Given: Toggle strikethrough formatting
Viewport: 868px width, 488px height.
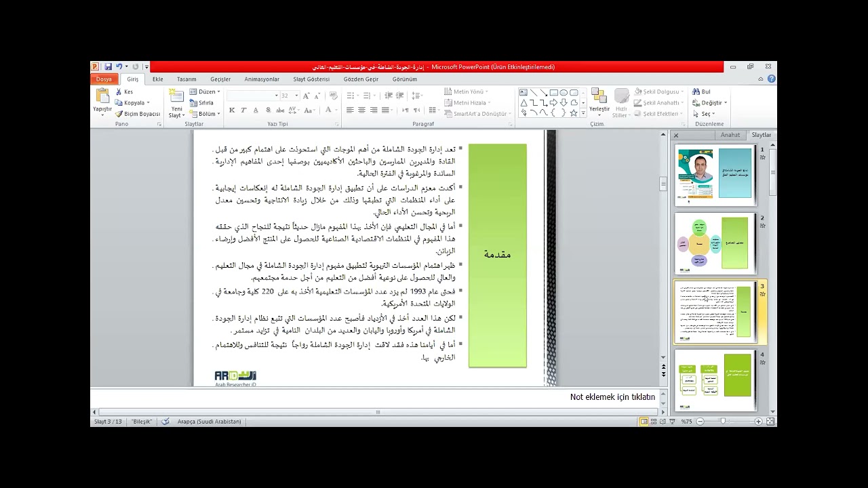Looking at the screenshot, I should [280, 110].
